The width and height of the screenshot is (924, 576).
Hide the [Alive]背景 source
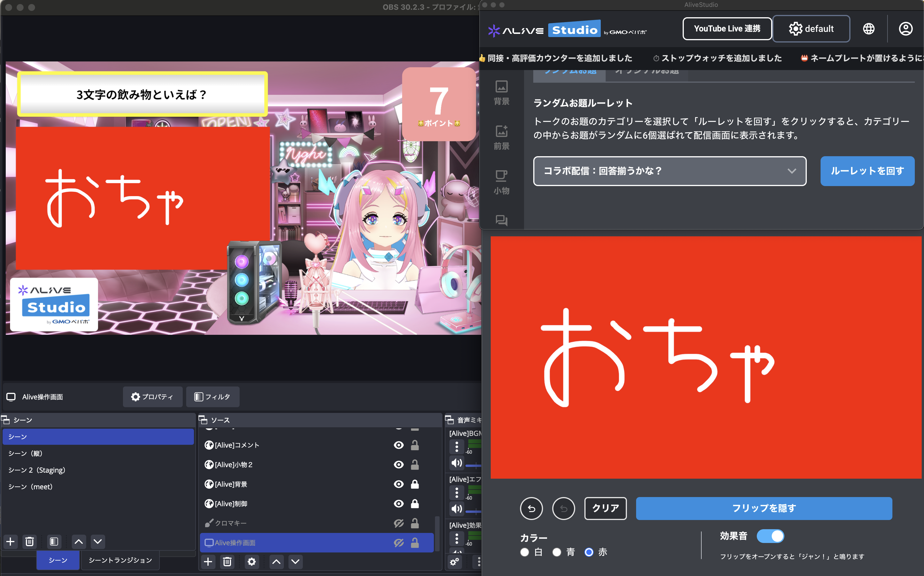(x=399, y=484)
